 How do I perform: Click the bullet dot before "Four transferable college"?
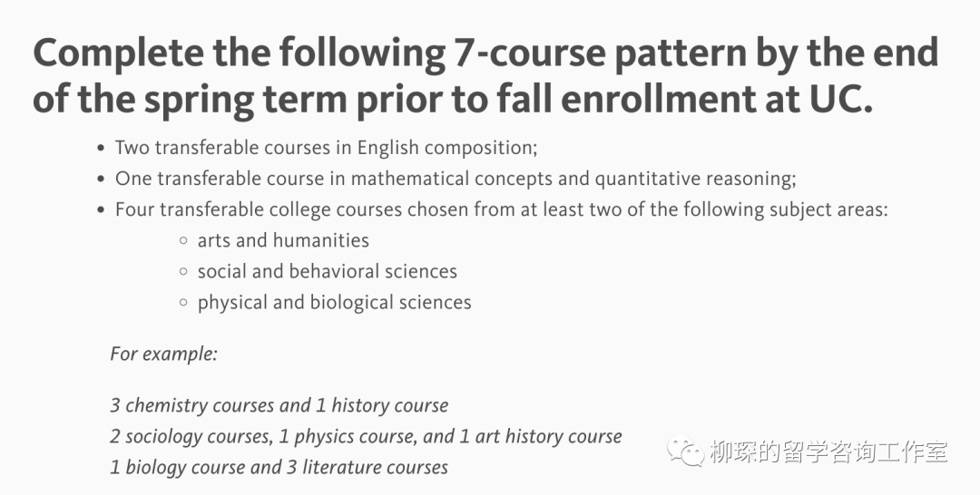coord(100,209)
